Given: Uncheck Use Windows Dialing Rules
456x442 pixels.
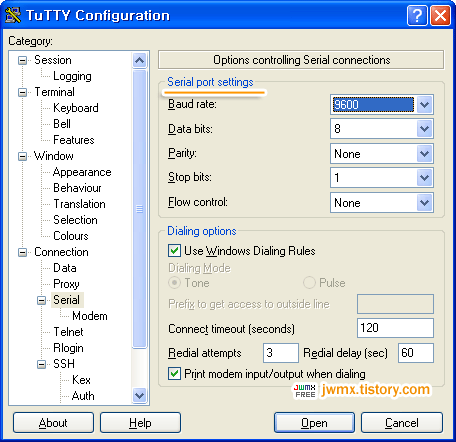Looking at the screenshot, I should [x=174, y=251].
